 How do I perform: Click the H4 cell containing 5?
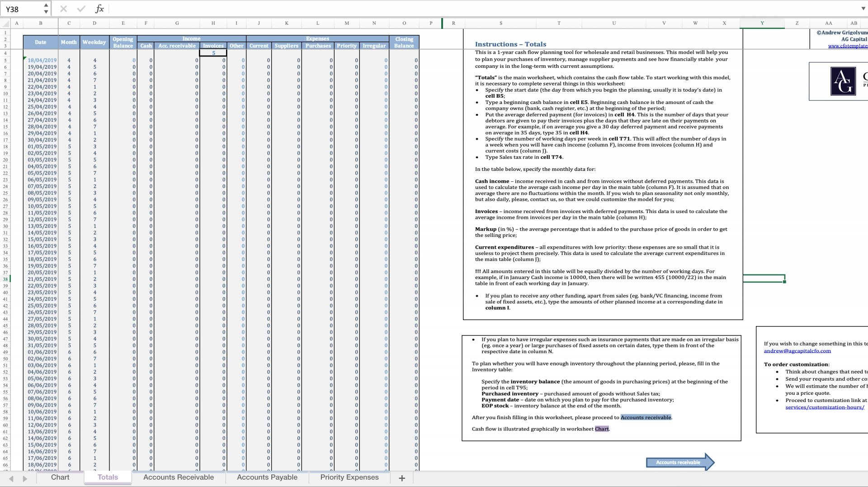coord(213,53)
